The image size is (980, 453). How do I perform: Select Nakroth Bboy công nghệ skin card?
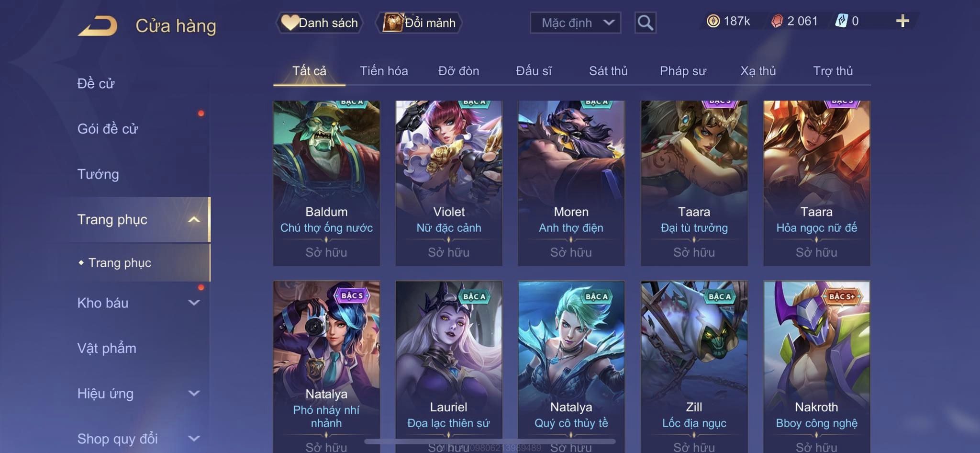pos(816,367)
